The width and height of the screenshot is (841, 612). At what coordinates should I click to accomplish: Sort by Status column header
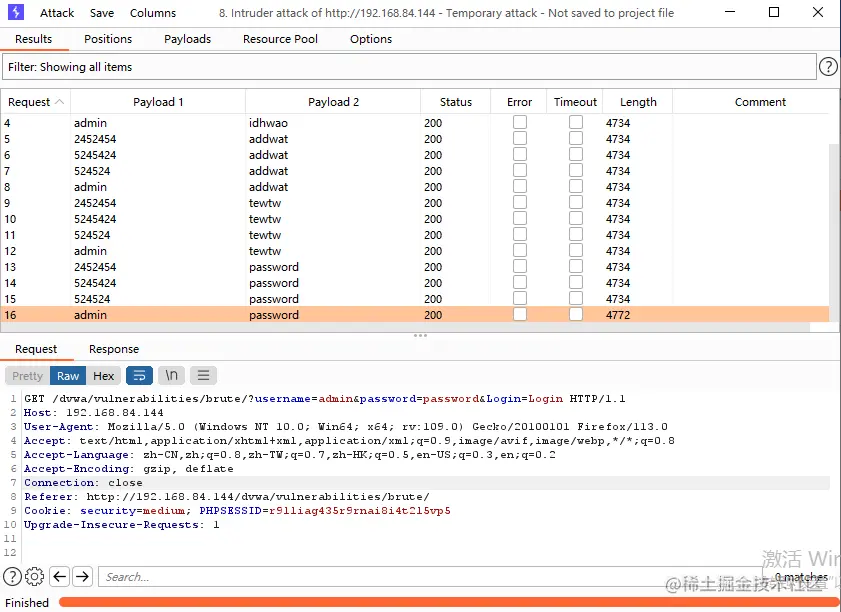pos(455,102)
